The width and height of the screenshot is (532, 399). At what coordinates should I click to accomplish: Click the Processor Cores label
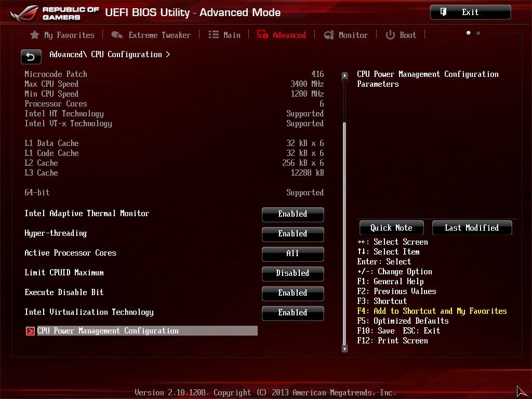tap(56, 103)
